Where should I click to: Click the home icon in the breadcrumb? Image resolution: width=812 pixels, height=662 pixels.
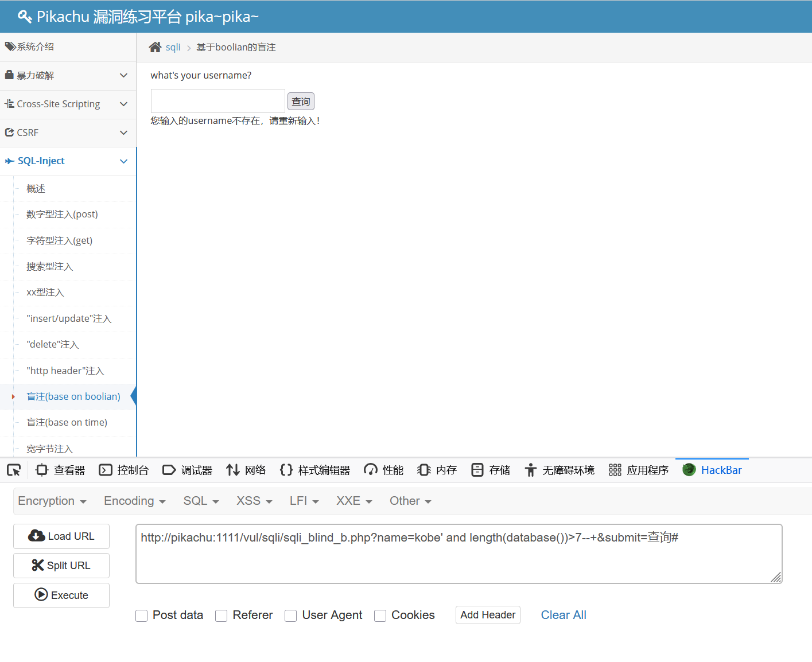pyautogui.click(x=155, y=47)
